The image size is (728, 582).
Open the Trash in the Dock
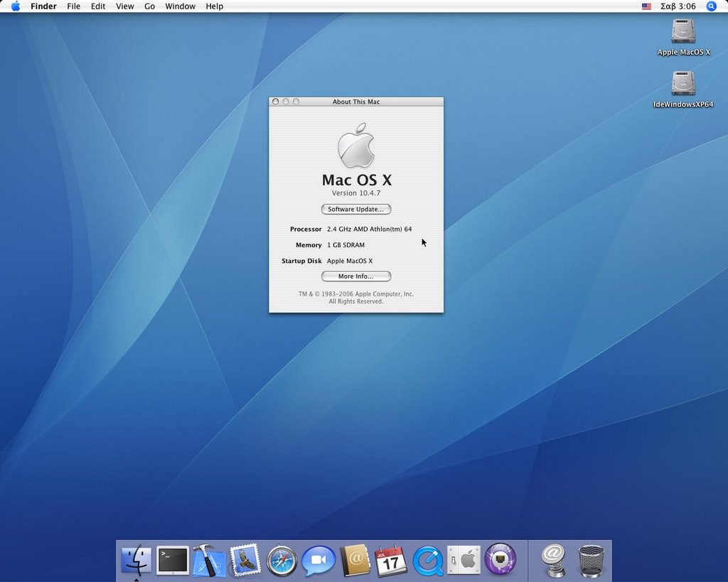tap(591, 561)
